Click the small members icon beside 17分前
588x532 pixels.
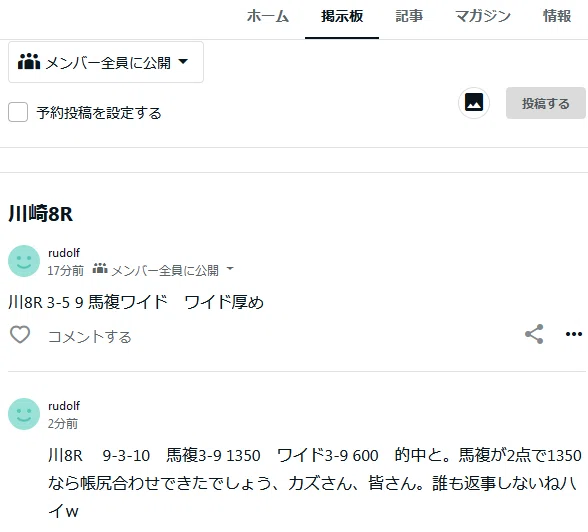pos(100,269)
